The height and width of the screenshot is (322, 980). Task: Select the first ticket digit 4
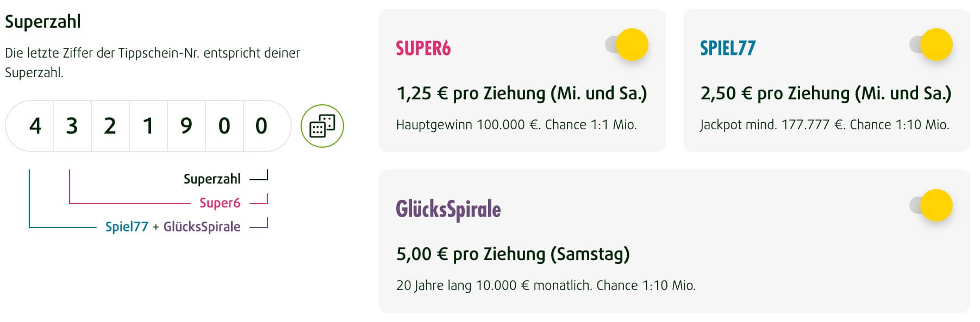[x=35, y=126]
